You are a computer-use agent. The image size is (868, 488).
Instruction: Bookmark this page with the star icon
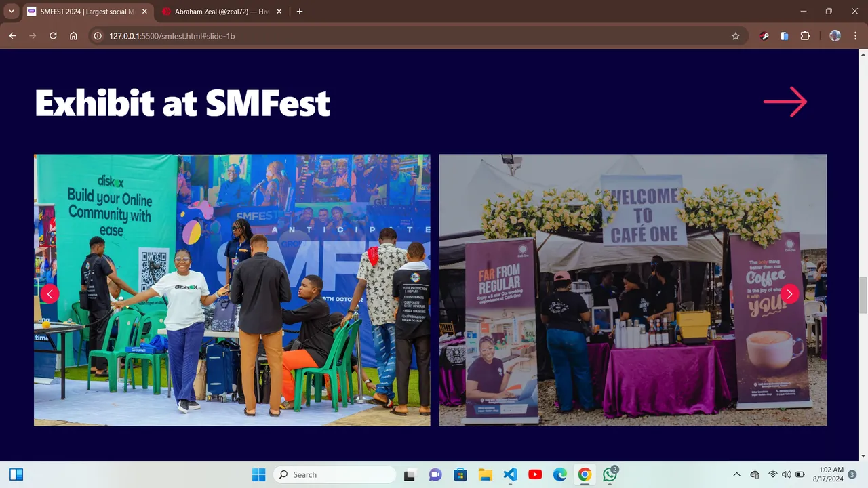(736, 36)
